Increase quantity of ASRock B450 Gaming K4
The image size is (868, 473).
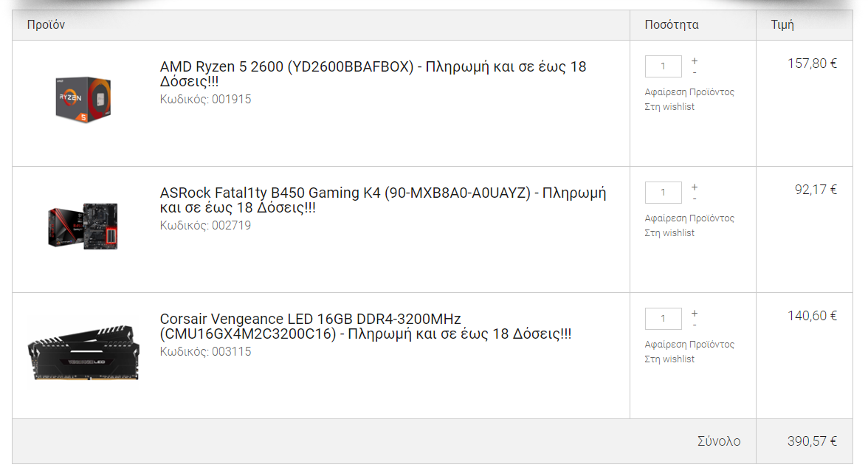tap(694, 187)
